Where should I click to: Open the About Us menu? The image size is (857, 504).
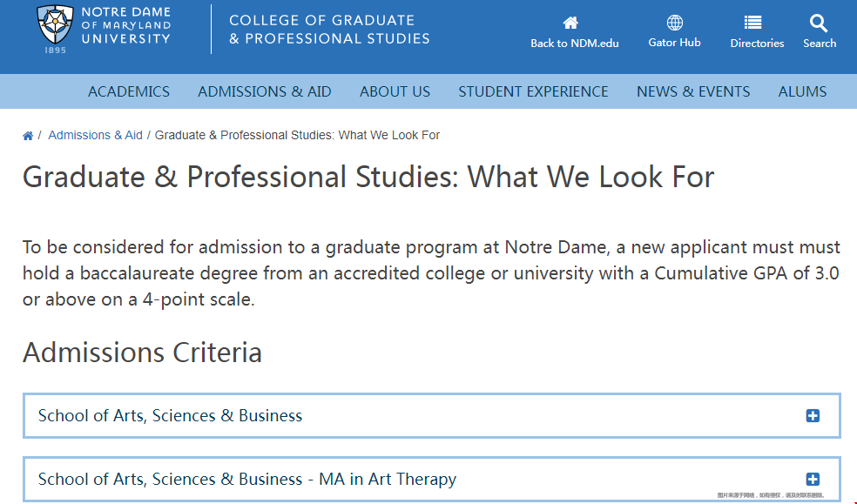coord(395,91)
